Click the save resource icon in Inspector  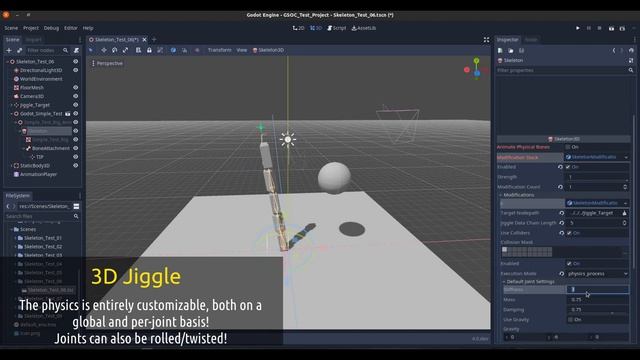click(521, 50)
